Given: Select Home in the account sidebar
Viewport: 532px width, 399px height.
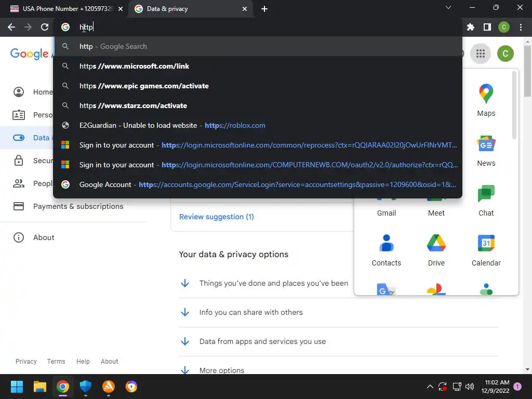Looking at the screenshot, I should pyautogui.click(x=33, y=92).
